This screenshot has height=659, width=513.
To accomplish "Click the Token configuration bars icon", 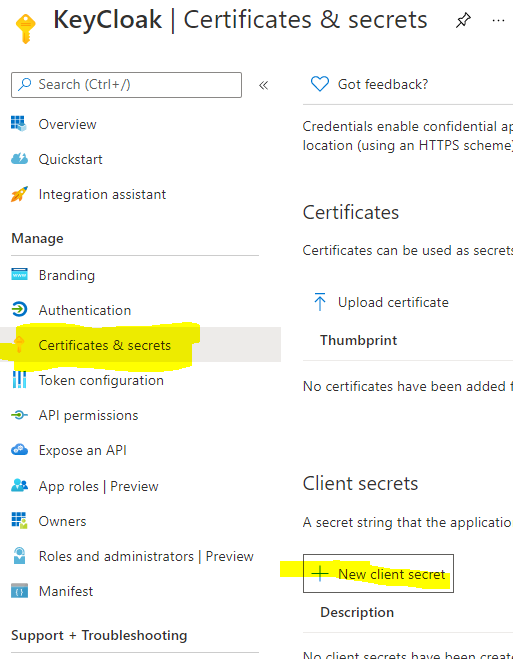I will 19,380.
